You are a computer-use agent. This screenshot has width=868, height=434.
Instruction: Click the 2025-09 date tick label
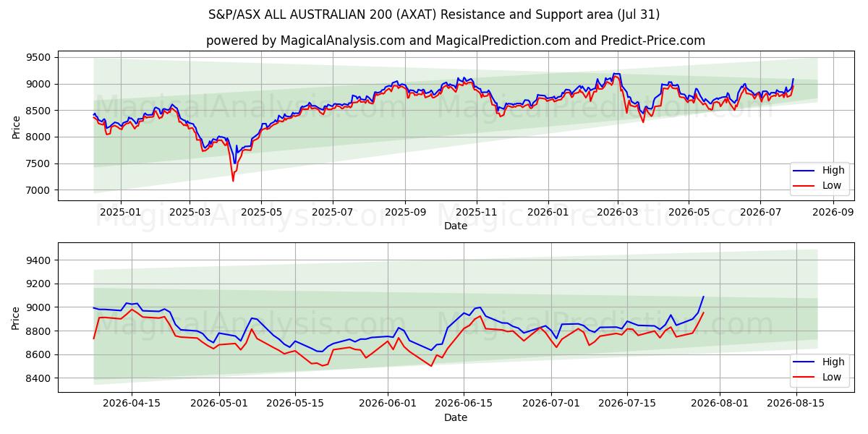pos(405,212)
